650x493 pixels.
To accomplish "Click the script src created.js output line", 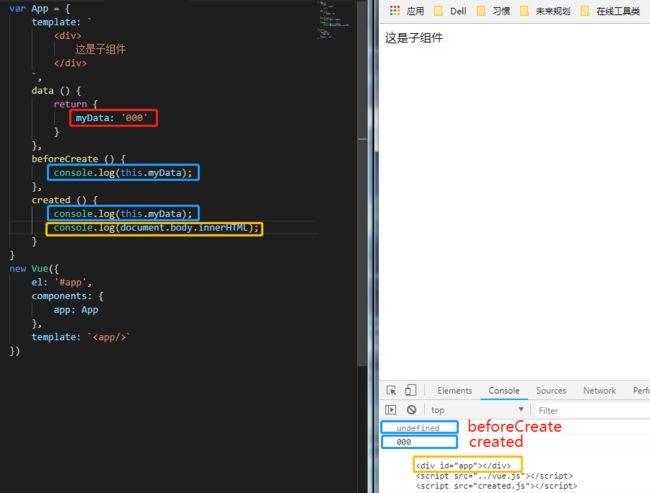I will click(496, 486).
